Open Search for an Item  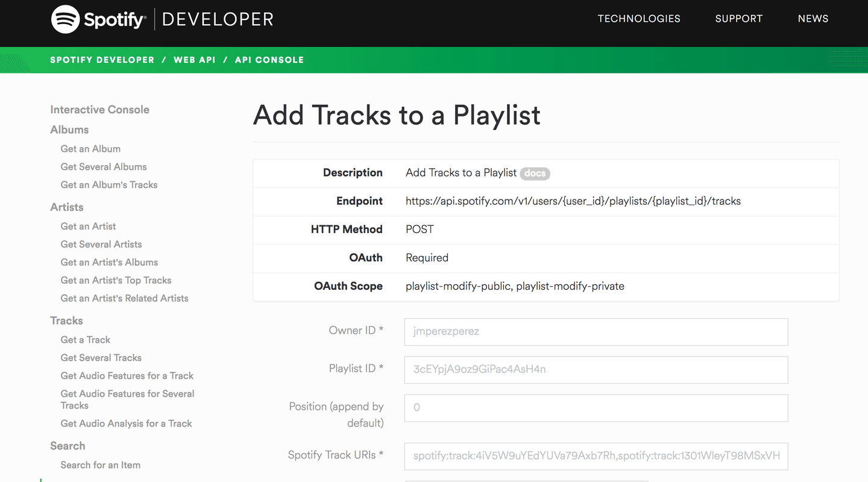[x=101, y=465]
